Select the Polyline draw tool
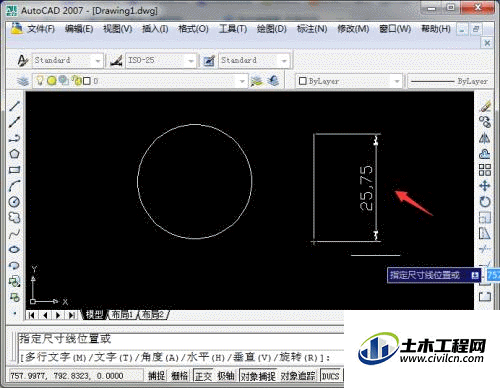Viewport: 500px width, 388px height. pos(14,138)
